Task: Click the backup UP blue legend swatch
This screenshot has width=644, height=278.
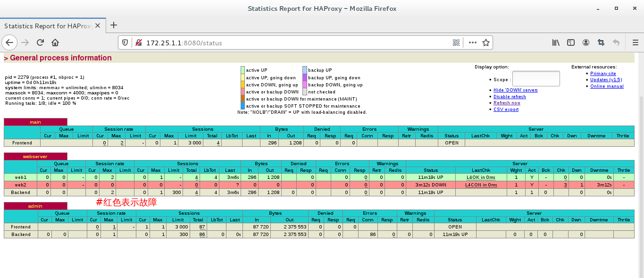Action: pos(304,70)
